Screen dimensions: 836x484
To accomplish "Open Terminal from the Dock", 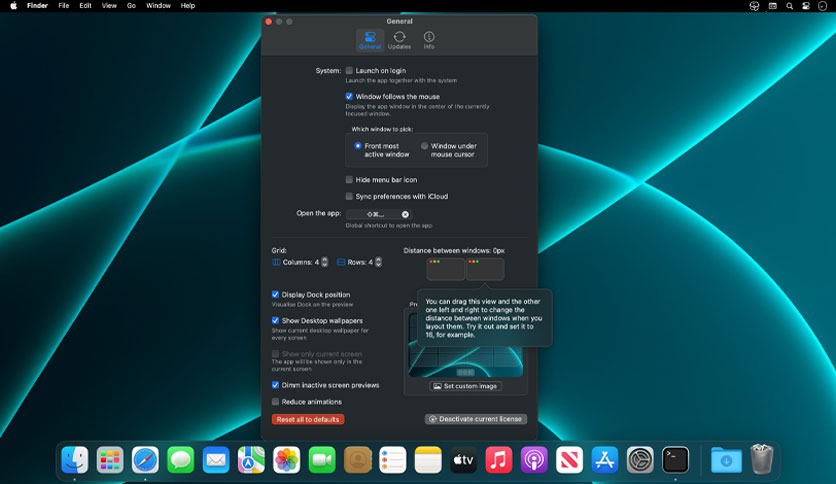I will (676, 459).
